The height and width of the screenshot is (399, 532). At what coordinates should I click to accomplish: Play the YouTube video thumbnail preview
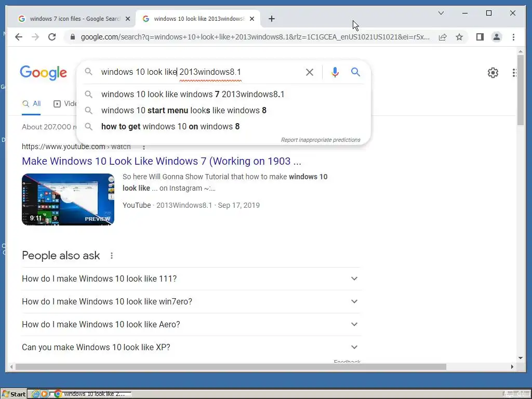[68, 199]
